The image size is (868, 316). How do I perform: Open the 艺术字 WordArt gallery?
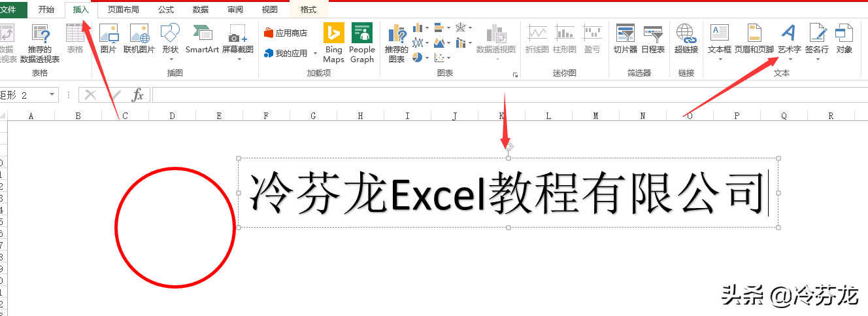(x=790, y=43)
